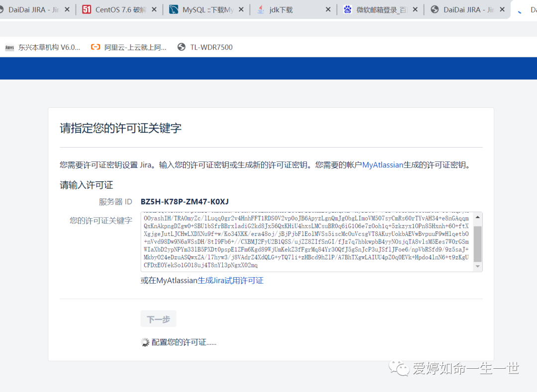The width and height of the screenshot is (537, 392).
Task: Open the TL-WDR7500 bookmark
Action: [x=205, y=47]
